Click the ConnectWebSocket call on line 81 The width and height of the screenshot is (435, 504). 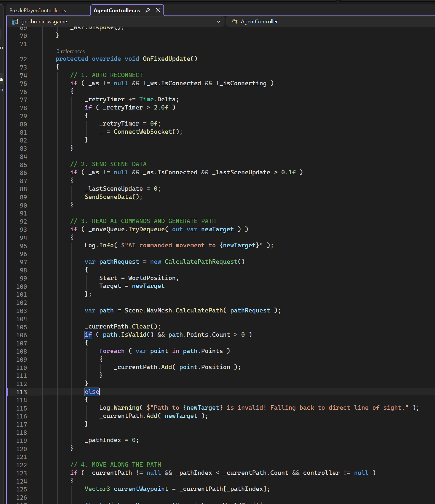point(143,132)
